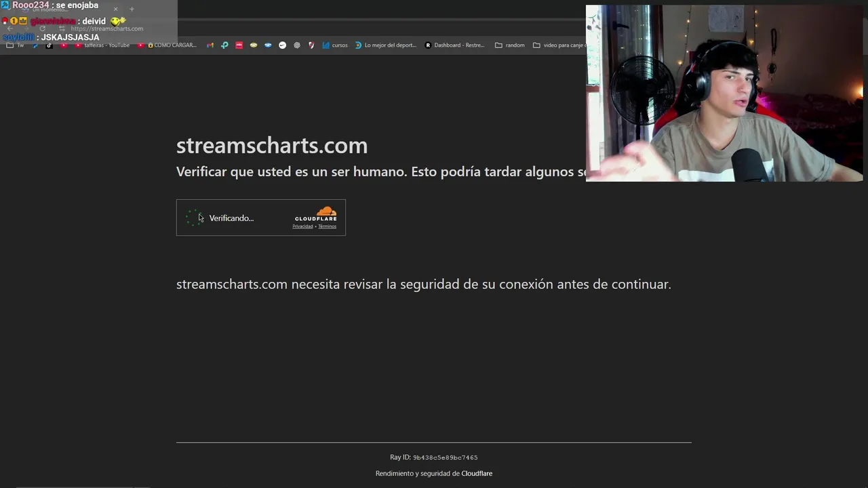The height and width of the screenshot is (488, 868).
Task: Open the Tw bookmarks folder
Action: pos(15,45)
